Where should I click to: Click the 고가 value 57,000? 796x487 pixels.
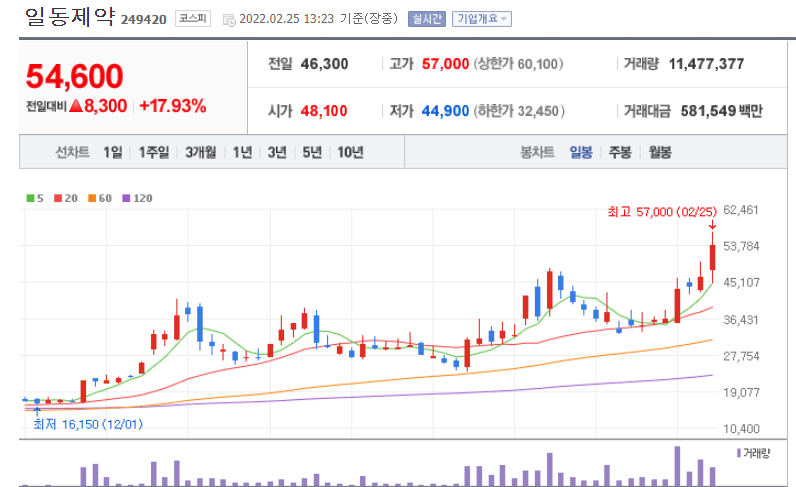pos(445,64)
